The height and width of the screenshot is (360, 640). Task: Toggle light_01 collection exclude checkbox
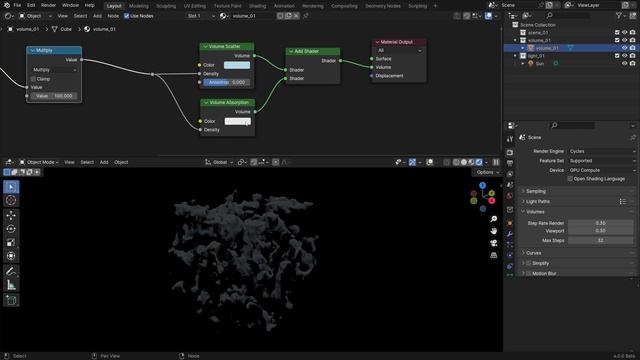coord(617,56)
